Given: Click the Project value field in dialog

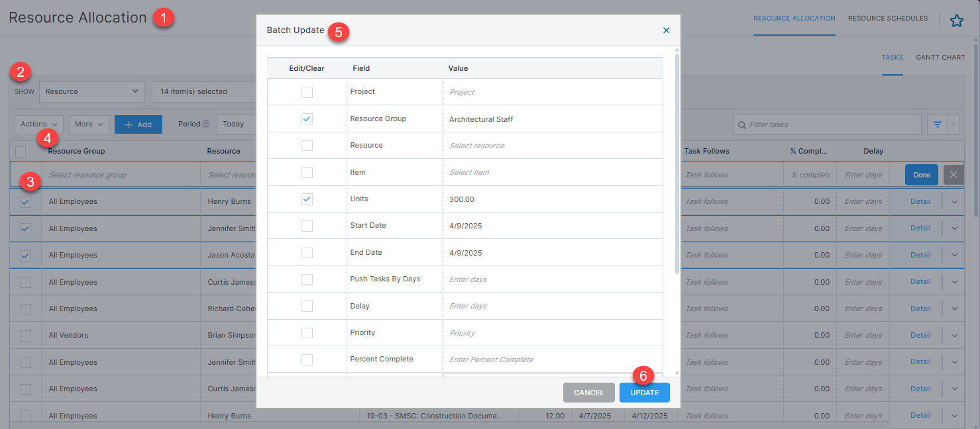Looking at the screenshot, I should (553, 92).
